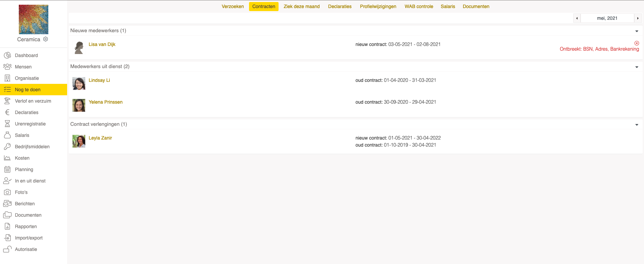Select the Contracten tab
The width and height of the screenshot is (644, 264).
[x=264, y=6]
